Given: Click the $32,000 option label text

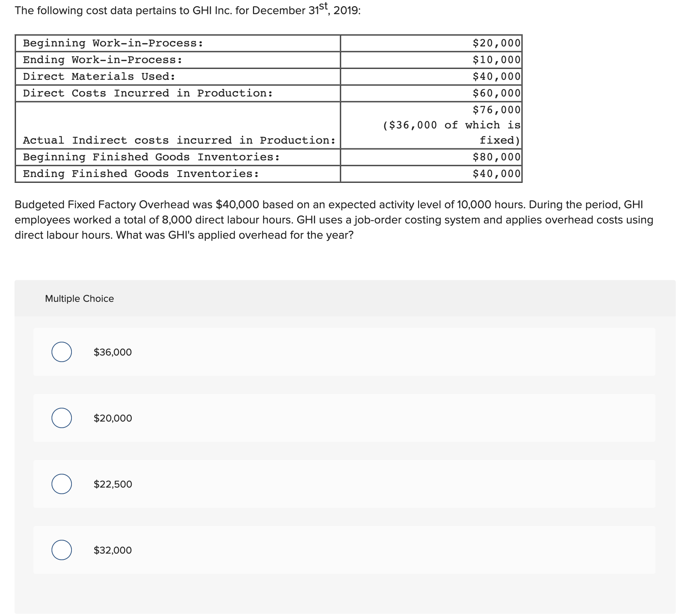Looking at the screenshot, I should (x=113, y=550).
